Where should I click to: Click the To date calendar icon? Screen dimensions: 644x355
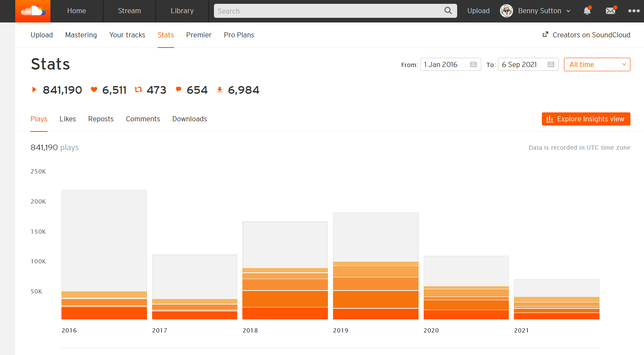pos(551,64)
